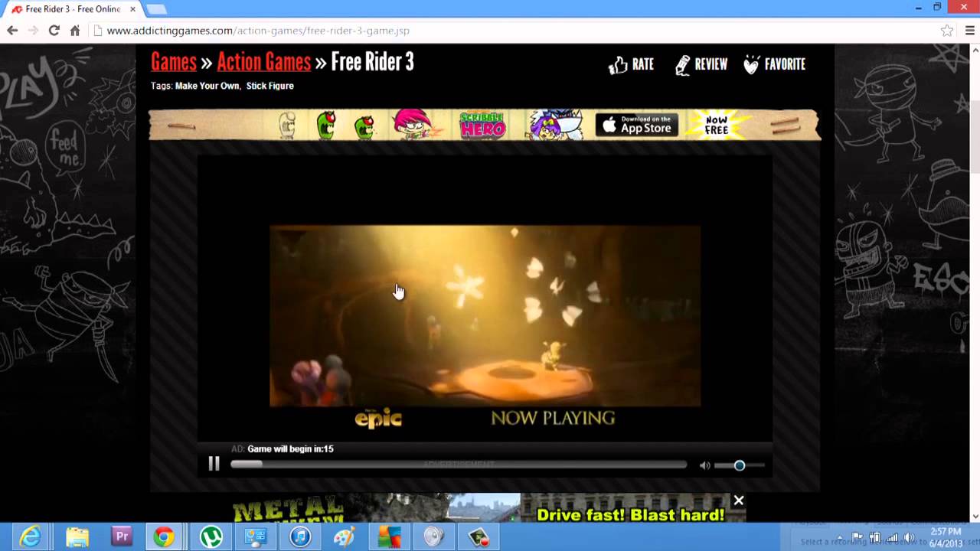Open the Make Your Own tag

tap(207, 86)
